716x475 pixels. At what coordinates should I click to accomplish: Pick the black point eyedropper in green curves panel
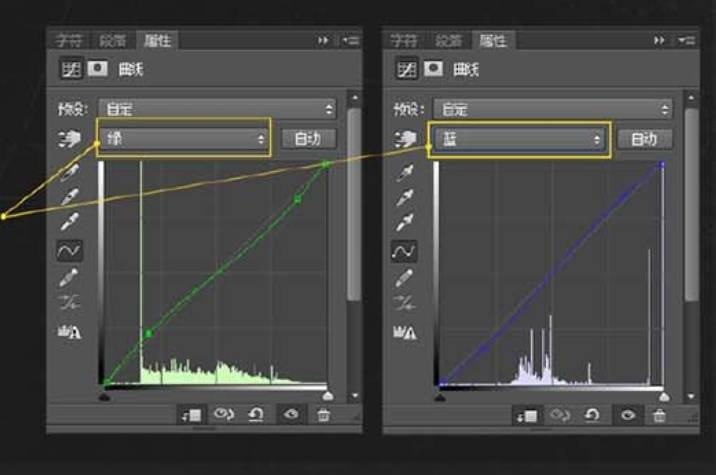tap(70, 172)
